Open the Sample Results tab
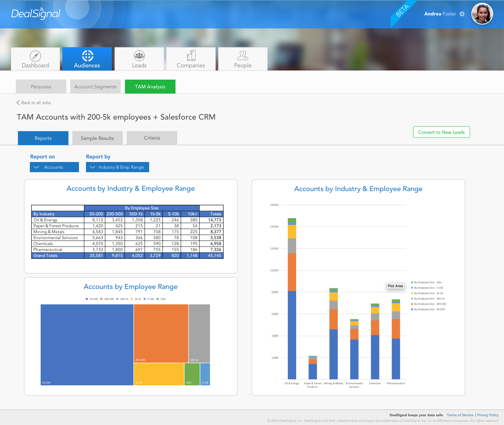The image size is (504, 425). [98, 138]
